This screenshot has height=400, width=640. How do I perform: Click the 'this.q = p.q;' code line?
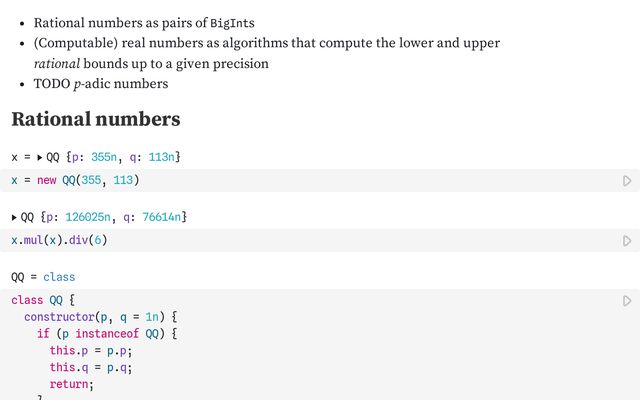click(91, 367)
